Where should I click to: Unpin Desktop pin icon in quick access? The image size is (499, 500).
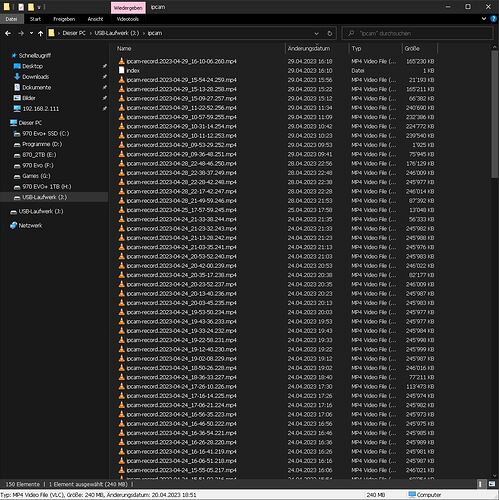(x=104, y=66)
